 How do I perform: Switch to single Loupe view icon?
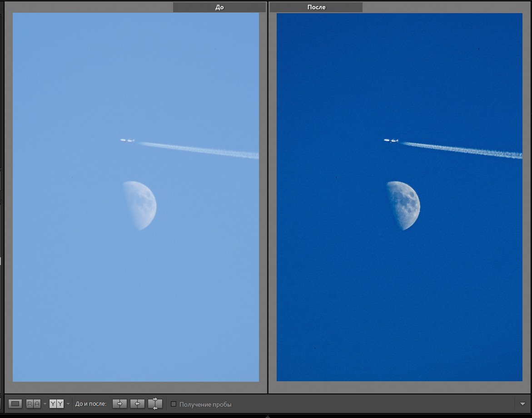15,403
